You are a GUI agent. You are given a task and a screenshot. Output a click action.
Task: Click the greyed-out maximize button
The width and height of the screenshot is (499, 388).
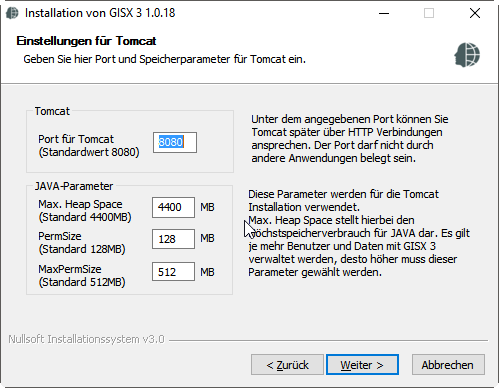coord(429,13)
